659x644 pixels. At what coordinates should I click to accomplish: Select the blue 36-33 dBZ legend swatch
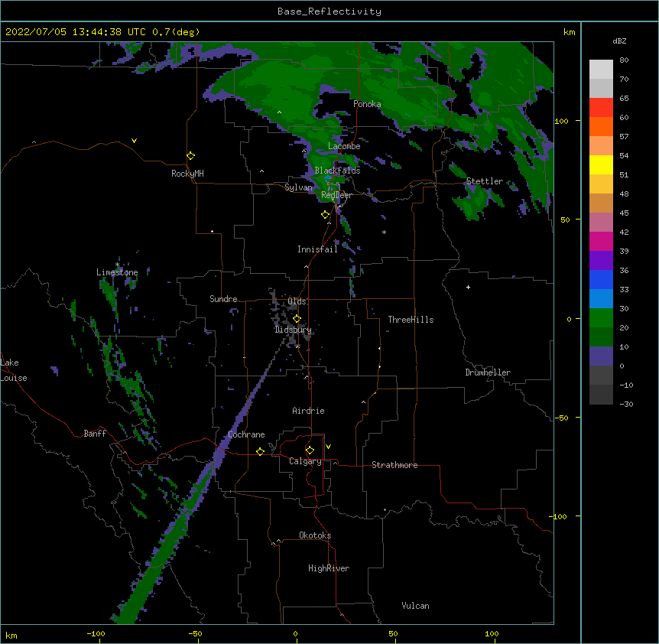[x=601, y=279]
